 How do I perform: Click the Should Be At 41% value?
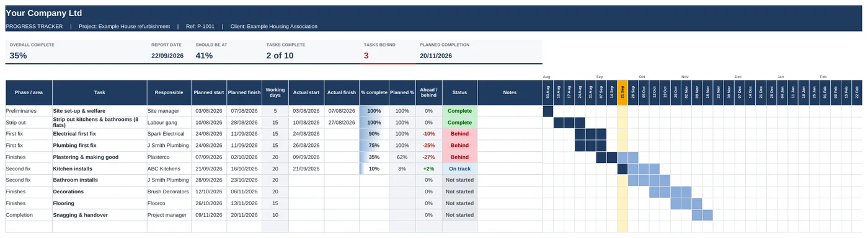coord(204,55)
